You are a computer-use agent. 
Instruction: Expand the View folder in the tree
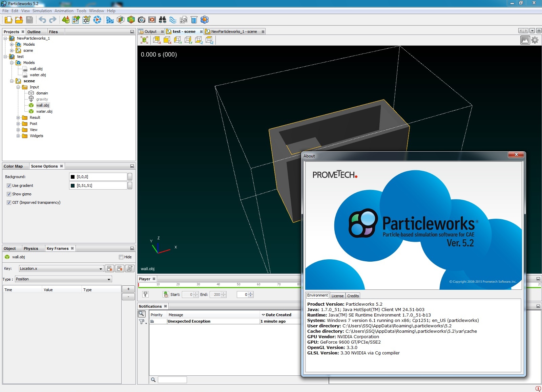point(18,130)
